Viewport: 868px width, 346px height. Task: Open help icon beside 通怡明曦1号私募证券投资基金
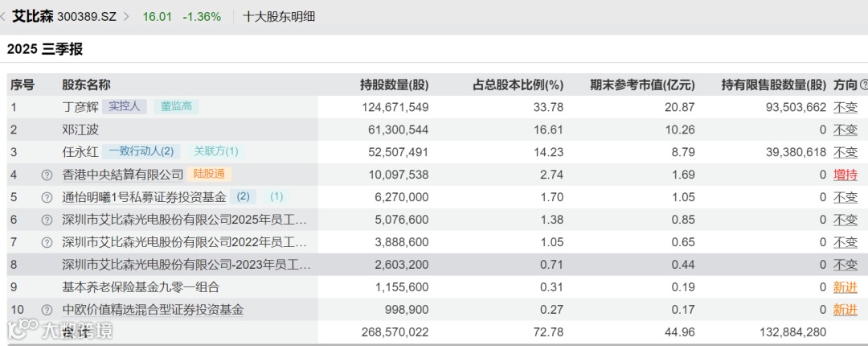tap(47, 197)
